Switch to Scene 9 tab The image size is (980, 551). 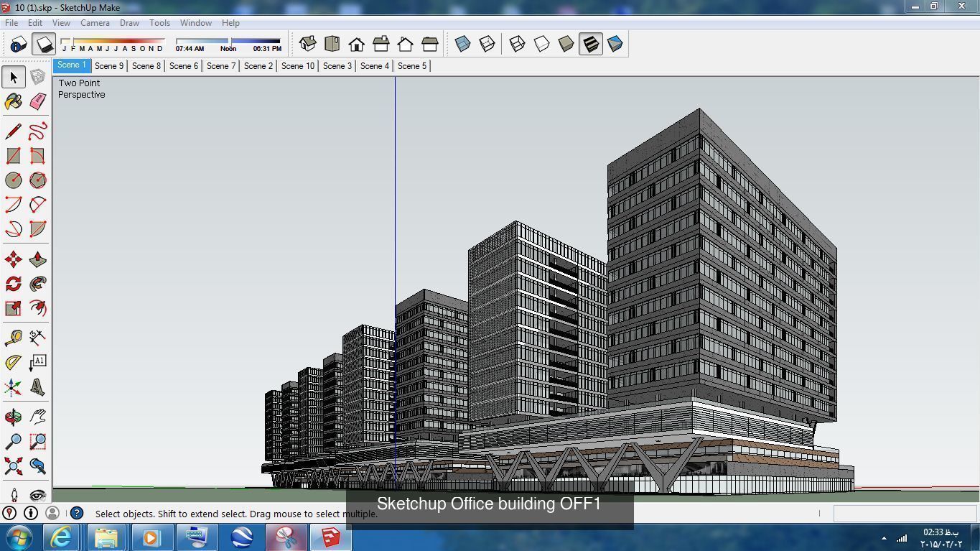click(x=109, y=65)
